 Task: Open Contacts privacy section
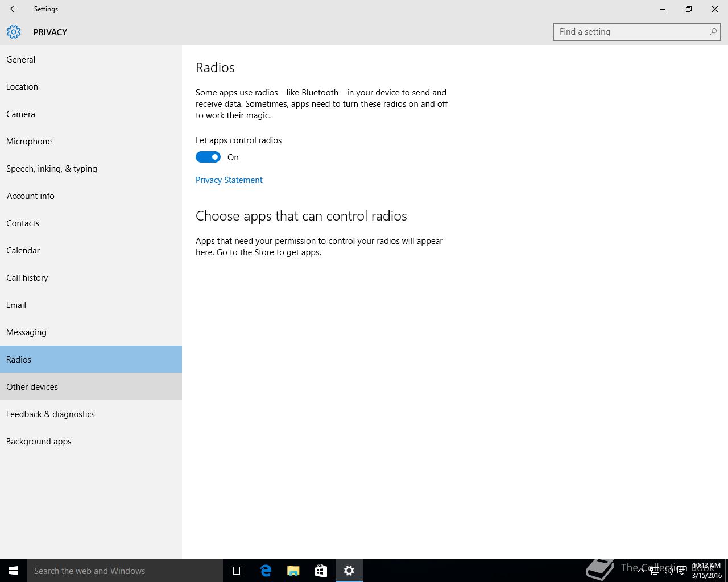(91, 223)
